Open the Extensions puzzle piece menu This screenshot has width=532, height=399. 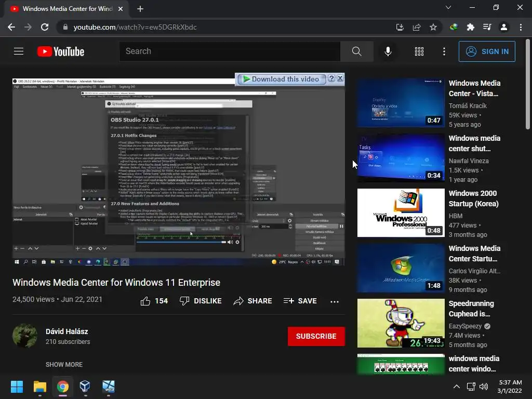(x=470, y=27)
